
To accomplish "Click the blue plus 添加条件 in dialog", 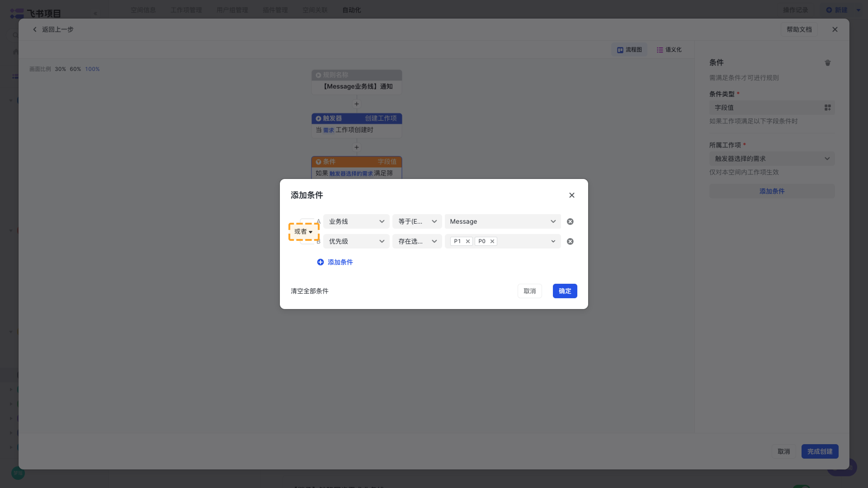I will click(335, 262).
